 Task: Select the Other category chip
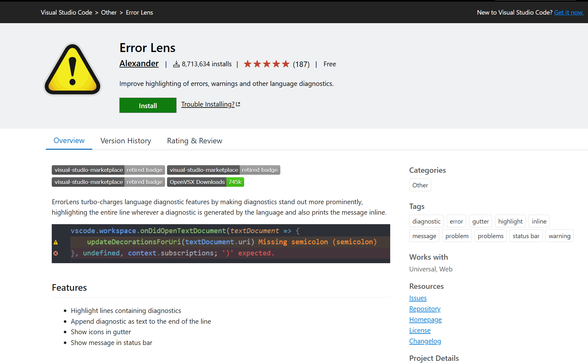tap(420, 185)
